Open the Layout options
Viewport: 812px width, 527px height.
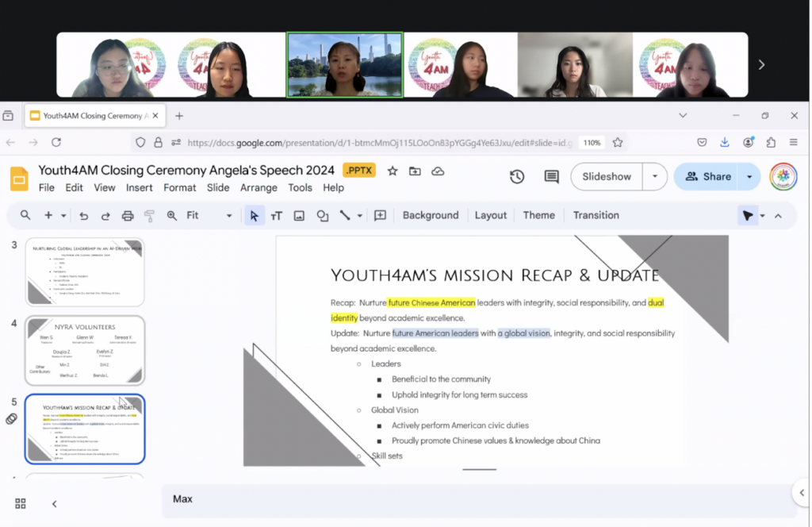tap(490, 215)
